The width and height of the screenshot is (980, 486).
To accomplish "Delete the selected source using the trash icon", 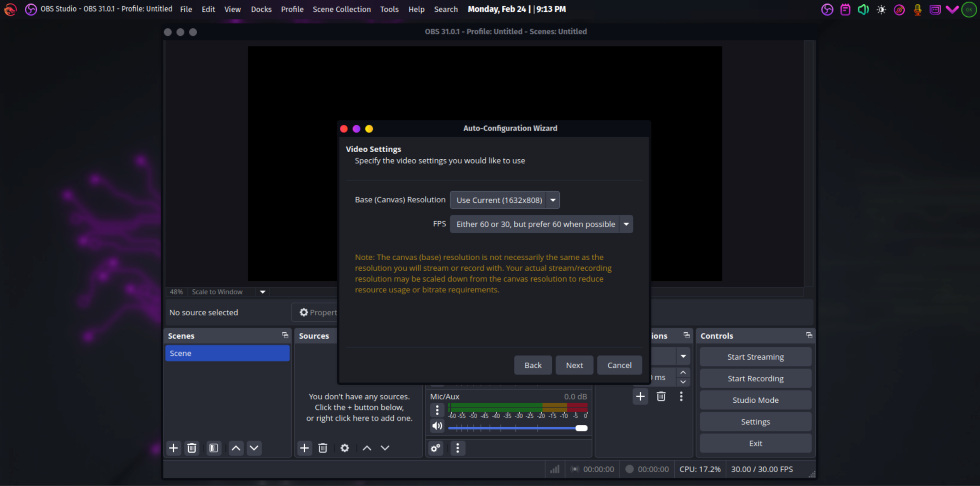I will pos(323,448).
